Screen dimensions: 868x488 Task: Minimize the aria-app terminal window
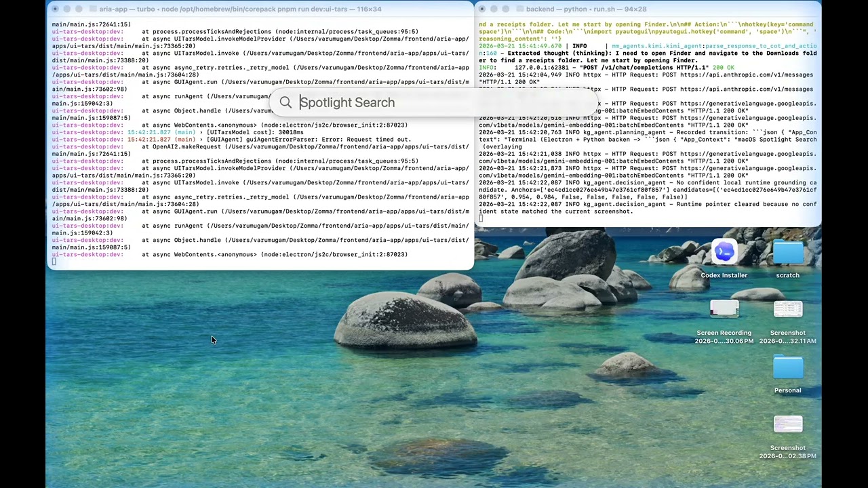[x=67, y=9]
